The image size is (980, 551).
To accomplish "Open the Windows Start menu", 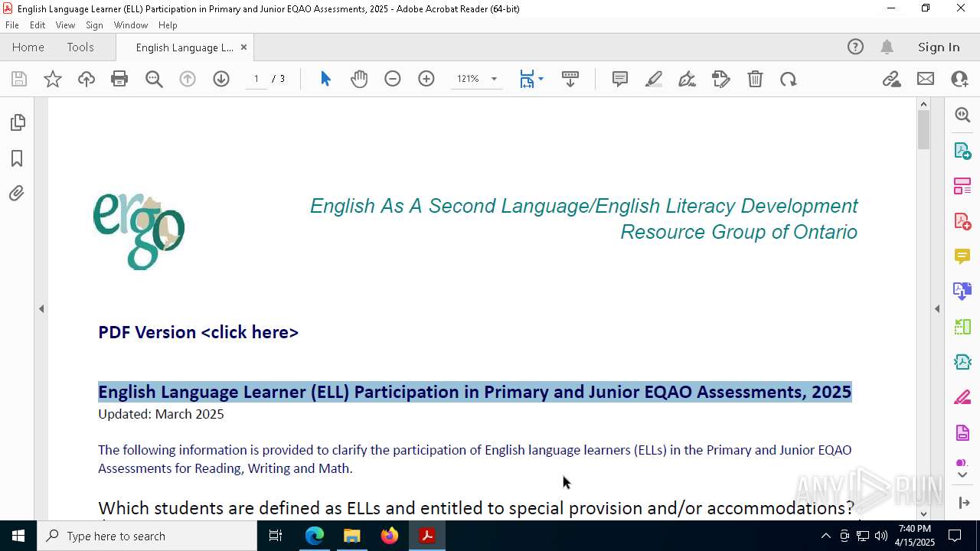I will (x=18, y=536).
